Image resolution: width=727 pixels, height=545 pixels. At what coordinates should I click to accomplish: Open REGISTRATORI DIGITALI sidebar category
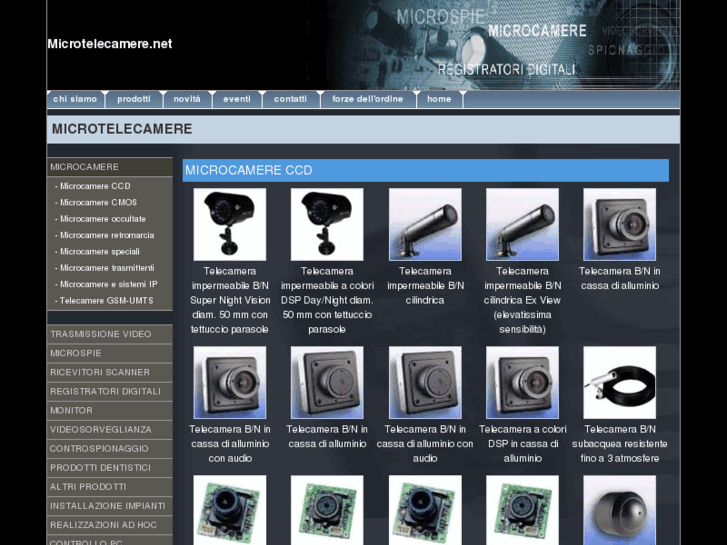(x=110, y=391)
